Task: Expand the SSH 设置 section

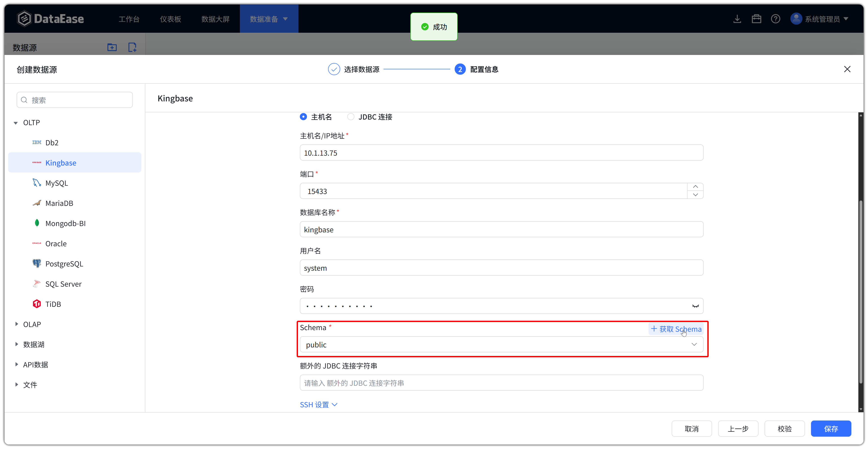Action: point(318,405)
